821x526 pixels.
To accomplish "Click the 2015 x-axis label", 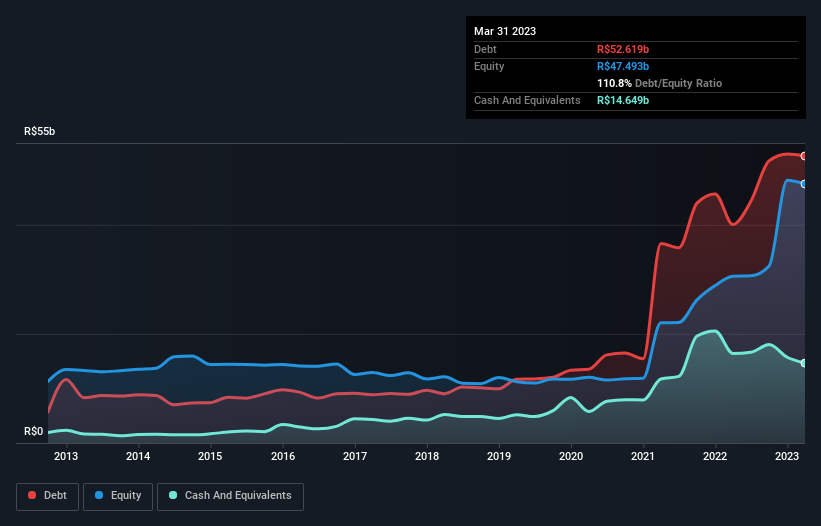I will 210,456.
